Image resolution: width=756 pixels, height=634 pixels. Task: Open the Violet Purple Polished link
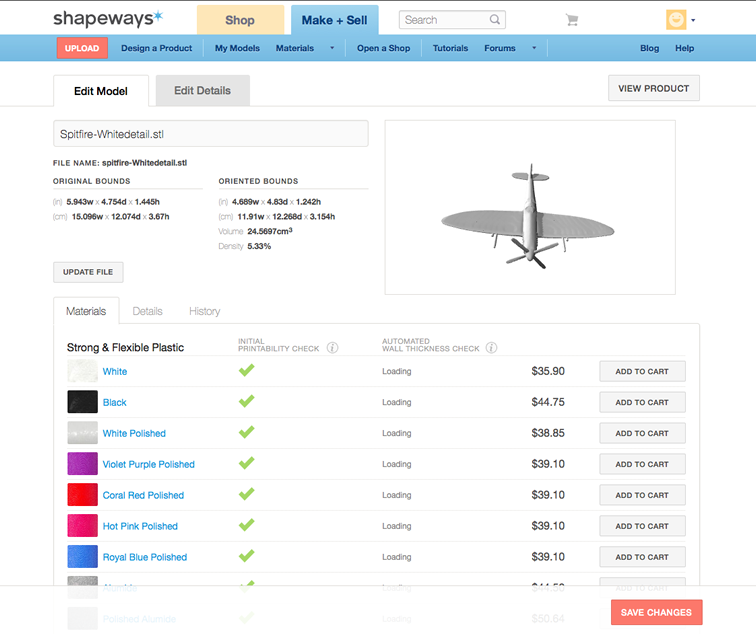148,464
